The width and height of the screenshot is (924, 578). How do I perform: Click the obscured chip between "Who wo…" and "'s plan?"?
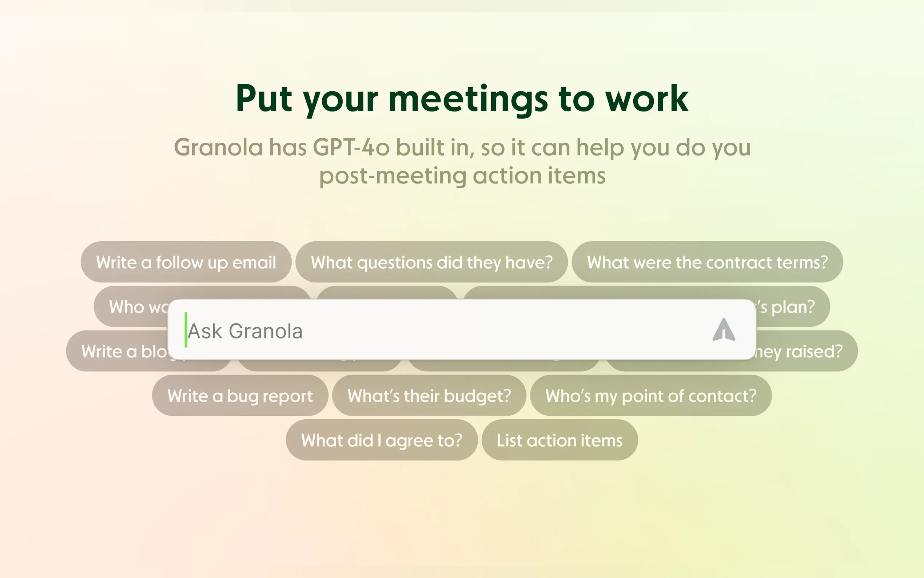tap(387, 293)
